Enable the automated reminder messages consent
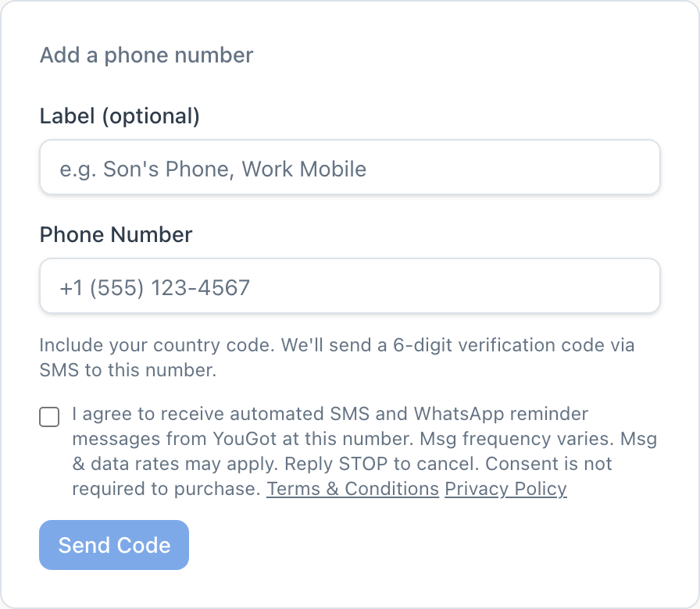Screen dimensions: 700x609 48,417
